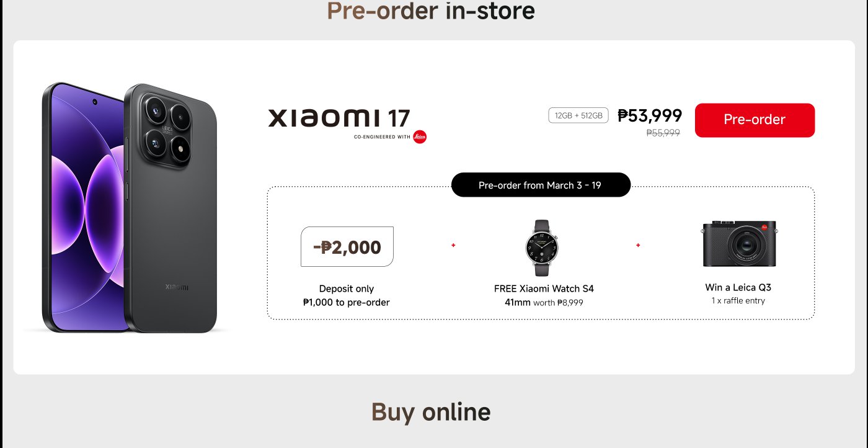Toggle the Pre-order from March 3 - 19 pill
Image resolution: width=868 pixels, height=448 pixels.
pyautogui.click(x=541, y=185)
